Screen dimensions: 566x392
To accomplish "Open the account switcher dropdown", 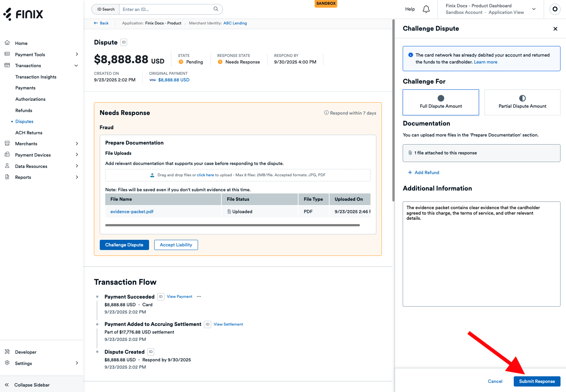I will [533, 9].
